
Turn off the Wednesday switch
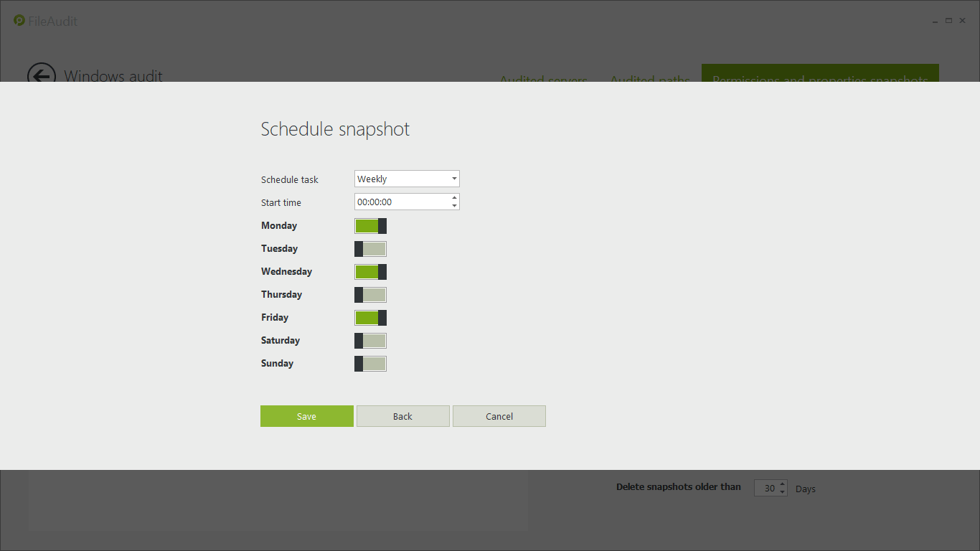point(370,272)
